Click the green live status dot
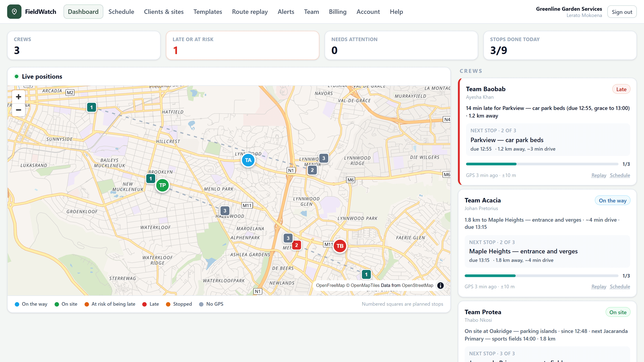 click(x=17, y=76)
